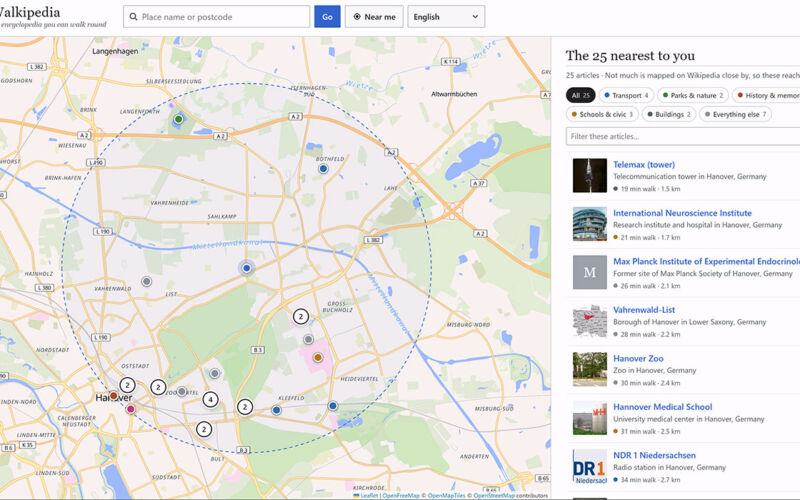Click "19 min walk · 1.5 km" text
The height and width of the screenshot is (500, 800).
650,189
